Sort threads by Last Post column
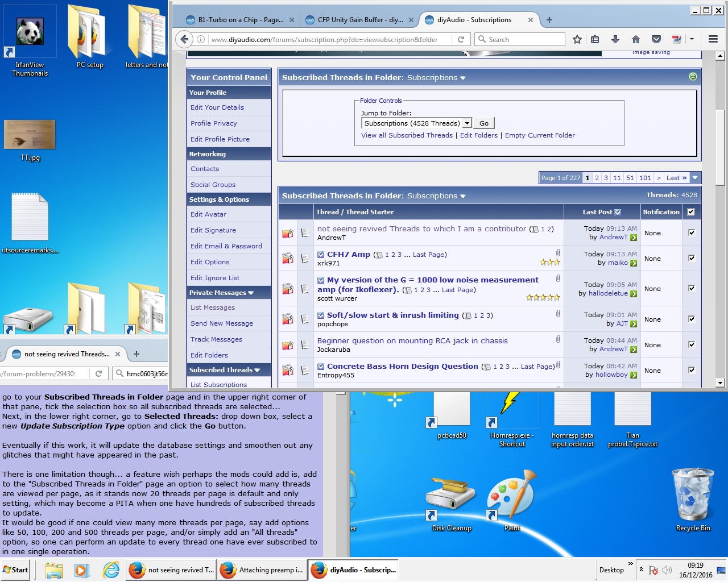Screen dimensions: 728x582 click(x=597, y=212)
